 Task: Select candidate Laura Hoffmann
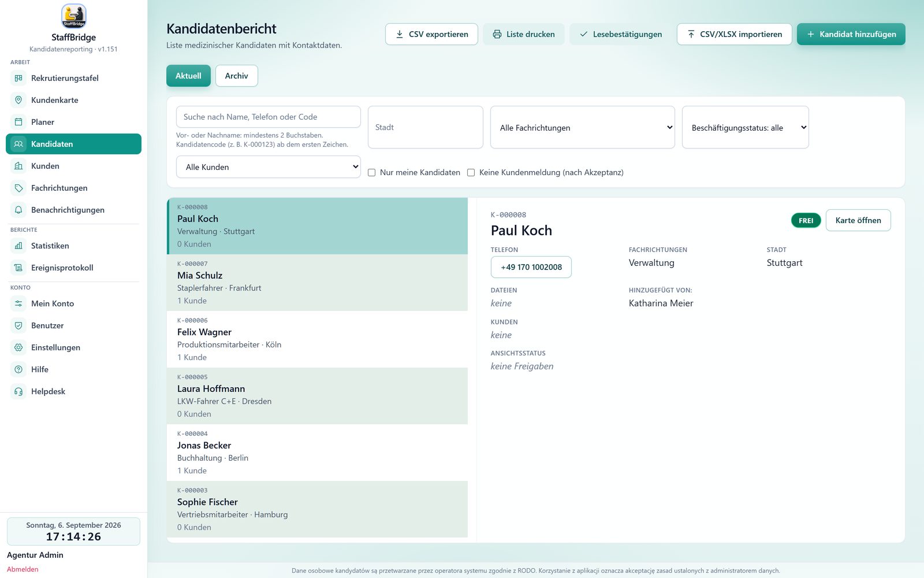pyautogui.click(x=318, y=396)
